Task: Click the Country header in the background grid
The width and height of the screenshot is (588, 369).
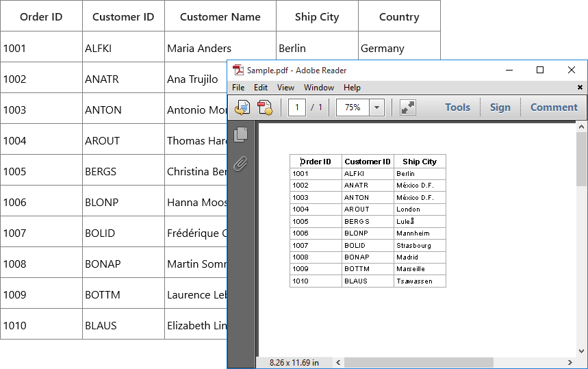Action: coord(399,17)
